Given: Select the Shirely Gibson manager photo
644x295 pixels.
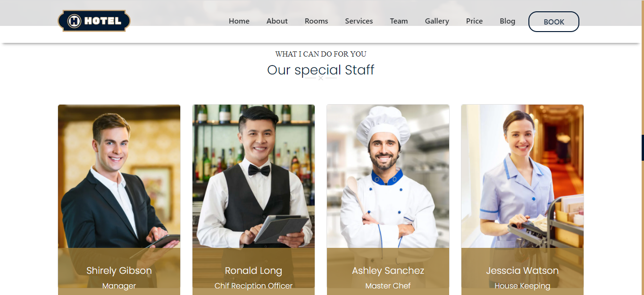Looking at the screenshot, I should [119, 176].
